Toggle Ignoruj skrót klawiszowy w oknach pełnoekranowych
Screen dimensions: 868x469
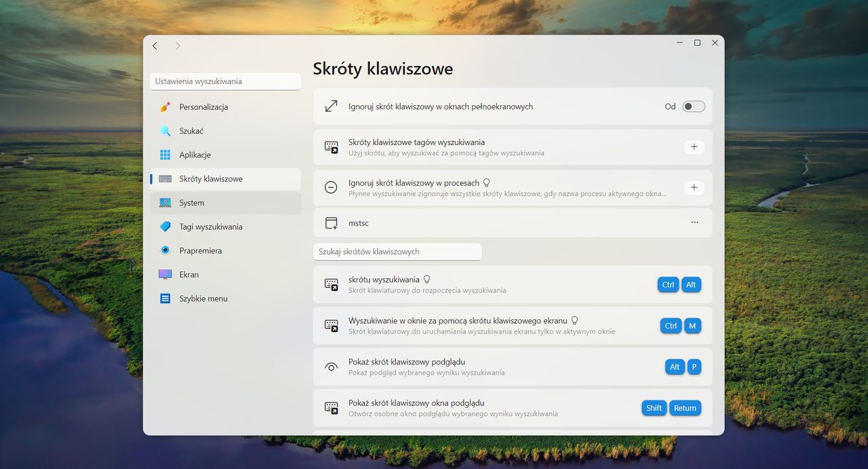pos(694,106)
